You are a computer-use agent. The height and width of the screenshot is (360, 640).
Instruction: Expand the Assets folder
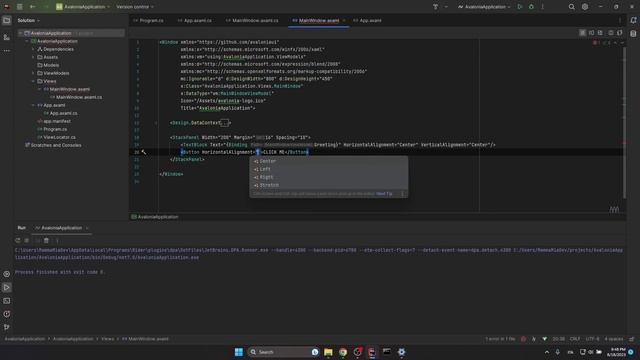(x=33, y=57)
